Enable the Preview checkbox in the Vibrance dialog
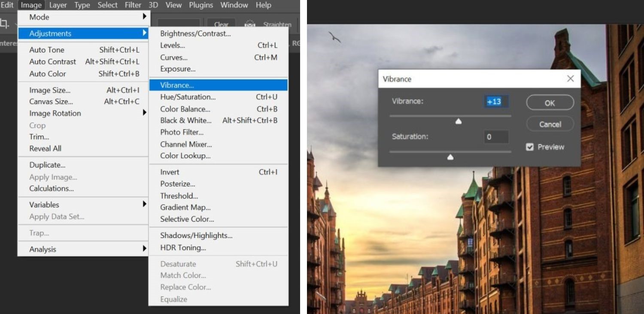The height and width of the screenshot is (314, 644). tap(530, 147)
